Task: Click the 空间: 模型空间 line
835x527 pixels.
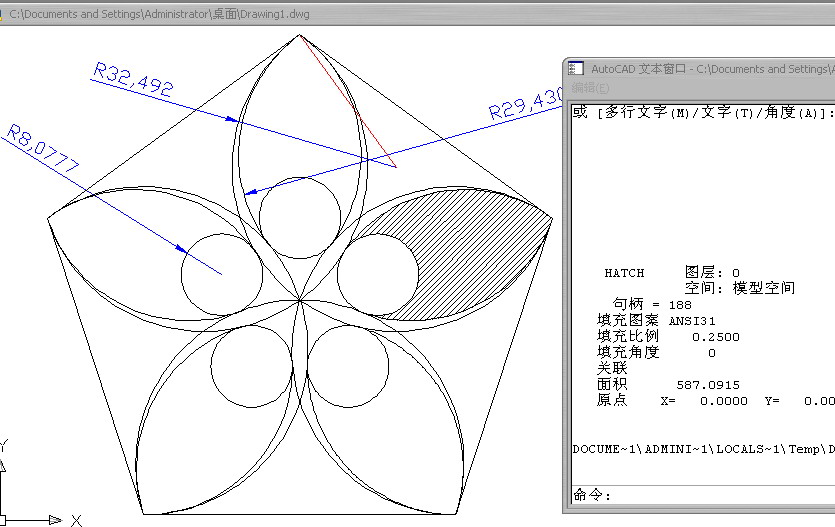Action: [740, 288]
